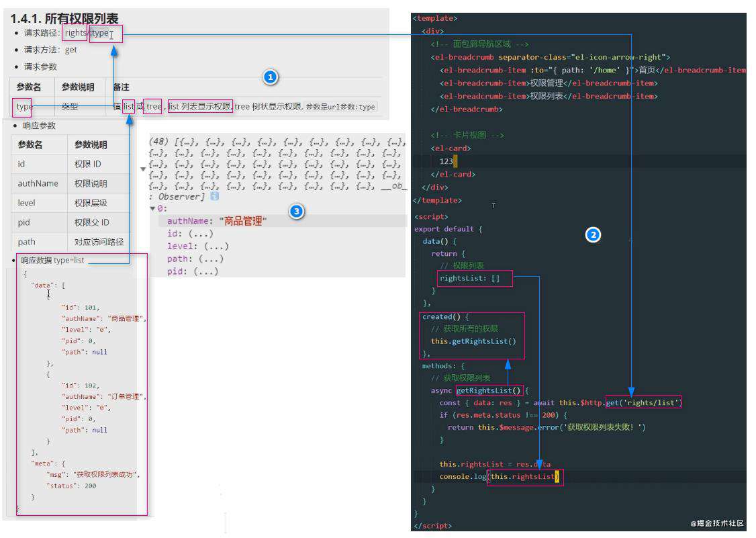Click the "if (res.meta.status !== 200)" line
Viewport: 756px width, 538px height.
point(504,415)
